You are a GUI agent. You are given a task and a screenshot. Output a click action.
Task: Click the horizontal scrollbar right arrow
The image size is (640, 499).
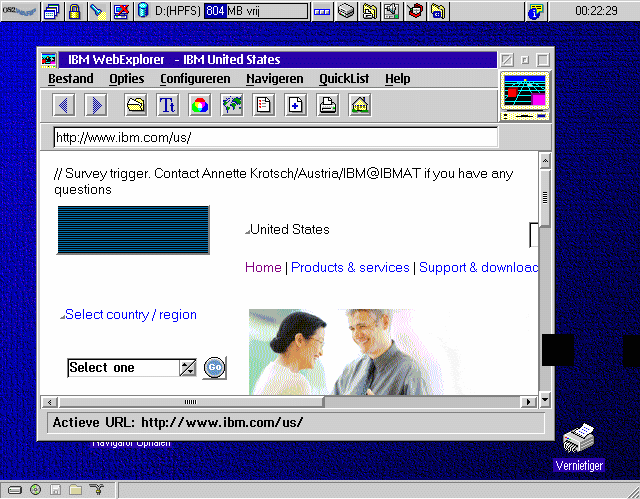(529, 402)
